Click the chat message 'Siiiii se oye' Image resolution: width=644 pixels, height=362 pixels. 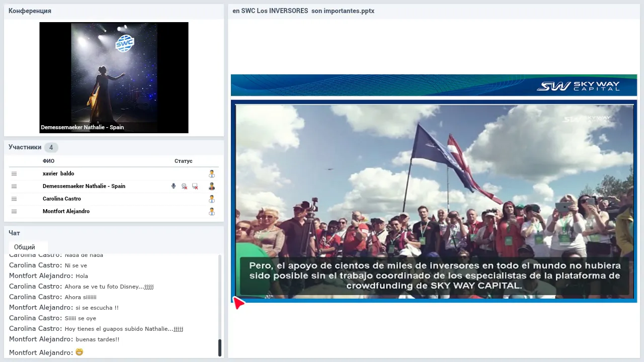(x=80, y=318)
